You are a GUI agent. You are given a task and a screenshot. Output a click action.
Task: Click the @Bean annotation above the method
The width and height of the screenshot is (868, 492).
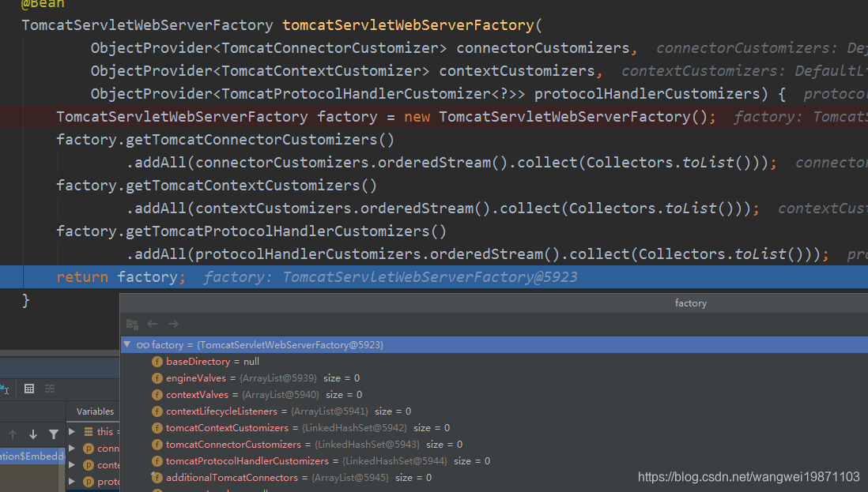[43, 4]
